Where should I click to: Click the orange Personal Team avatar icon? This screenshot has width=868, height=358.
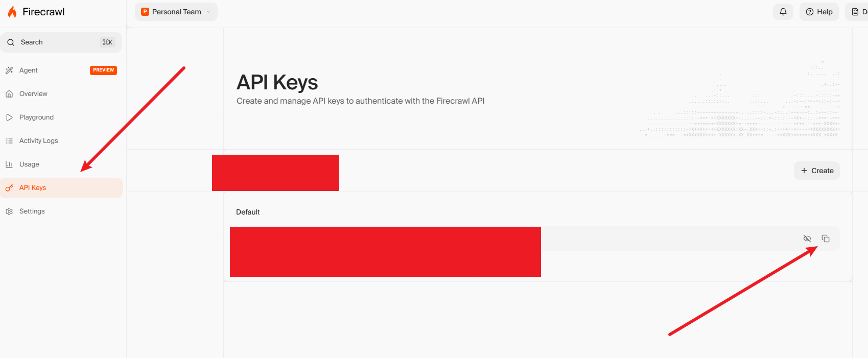[145, 12]
